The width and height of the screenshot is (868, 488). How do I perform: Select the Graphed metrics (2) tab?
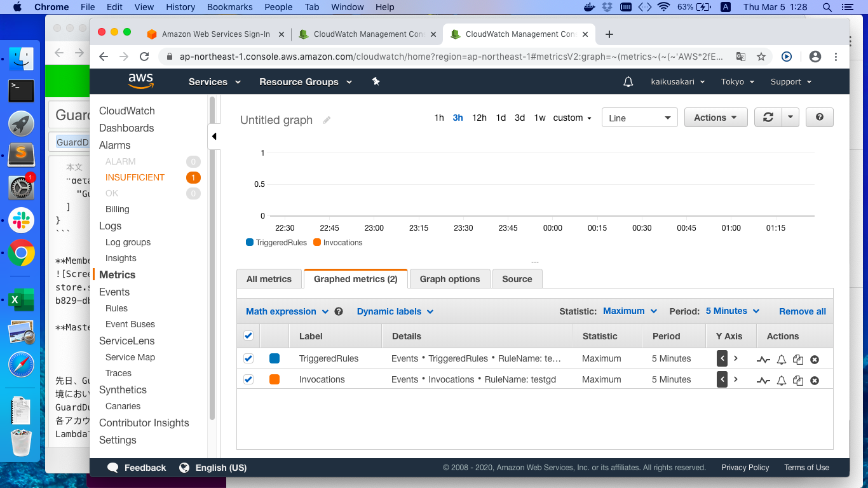[x=356, y=279]
